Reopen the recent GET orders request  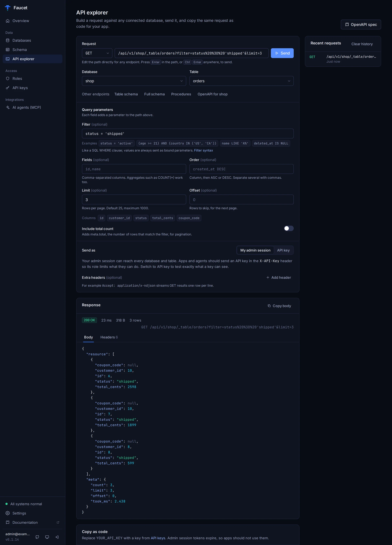click(343, 59)
